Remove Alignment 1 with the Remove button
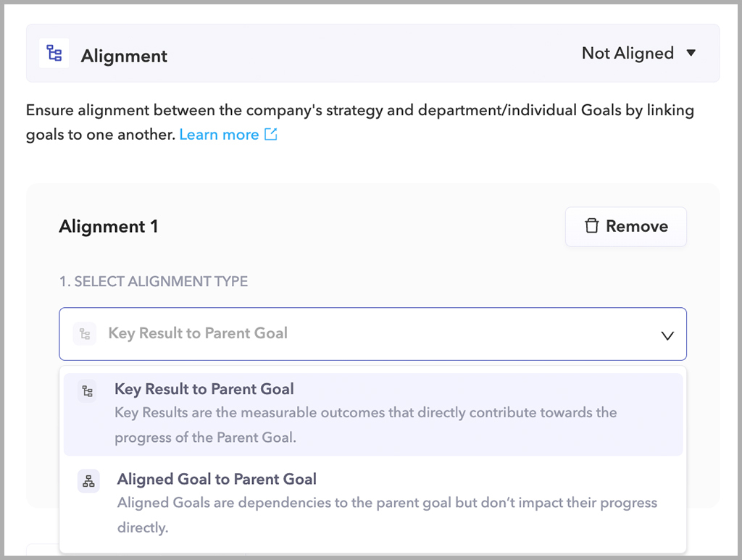The image size is (742, 560). [x=625, y=226]
